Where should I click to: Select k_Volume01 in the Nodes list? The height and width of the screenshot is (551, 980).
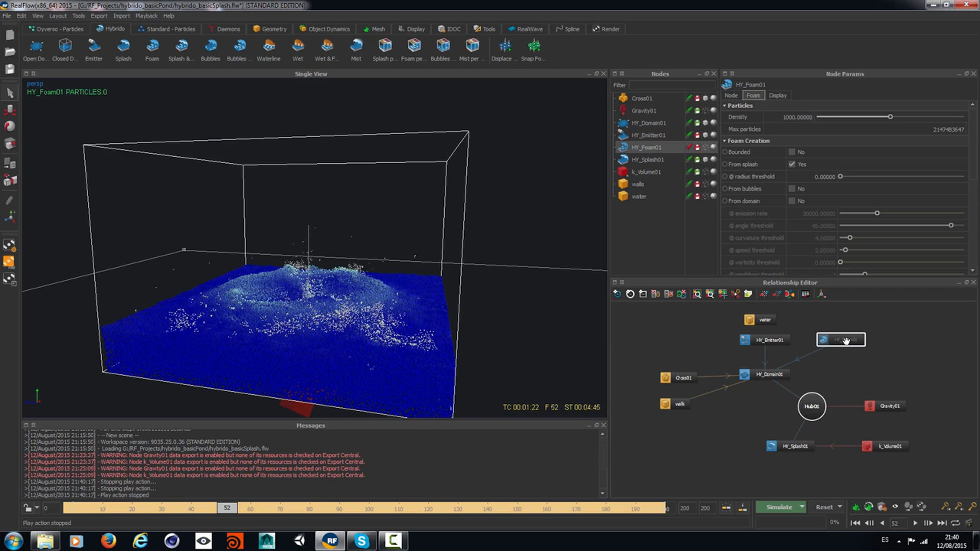point(646,172)
